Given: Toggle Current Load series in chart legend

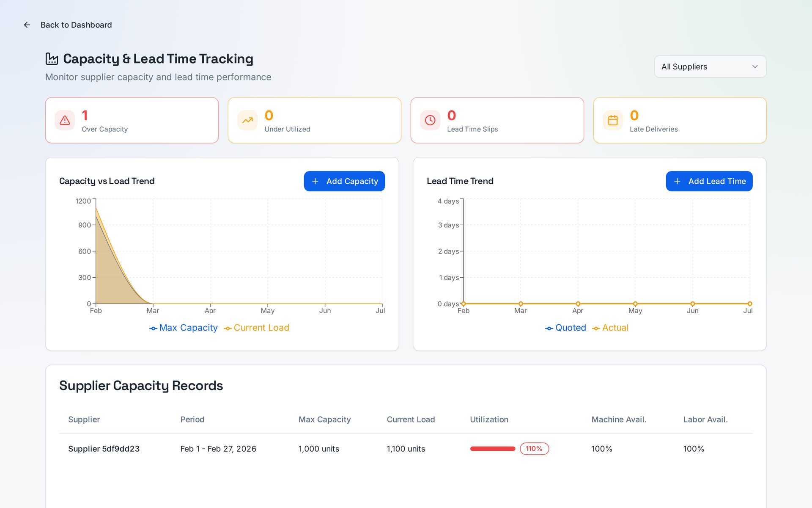Looking at the screenshot, I should (x=257, y=328).
